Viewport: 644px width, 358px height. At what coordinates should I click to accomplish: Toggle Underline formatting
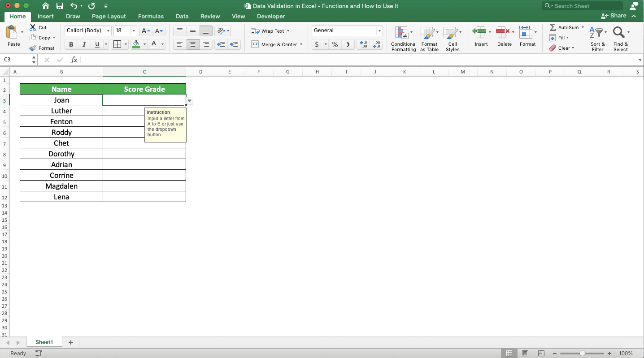[97, 44]
